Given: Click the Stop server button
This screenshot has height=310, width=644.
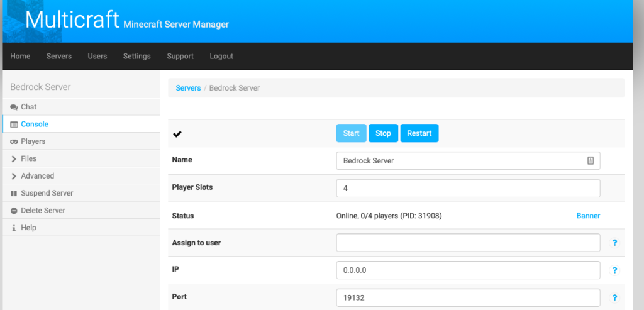Looking at the screenshot, I should click(383, 133).
